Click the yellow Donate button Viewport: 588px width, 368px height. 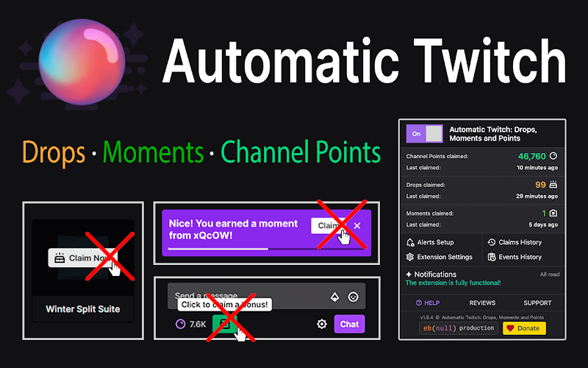coord(524,328)
